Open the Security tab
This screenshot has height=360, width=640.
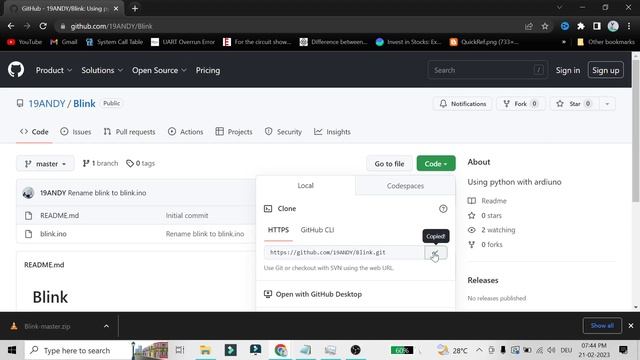click(x=283, y=131)
